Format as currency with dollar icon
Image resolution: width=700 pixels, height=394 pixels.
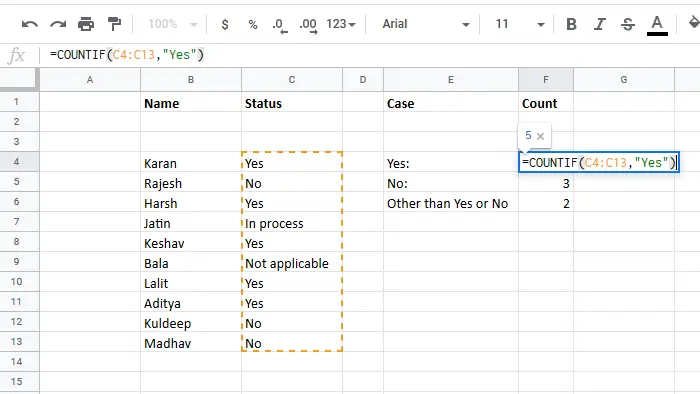225,24
